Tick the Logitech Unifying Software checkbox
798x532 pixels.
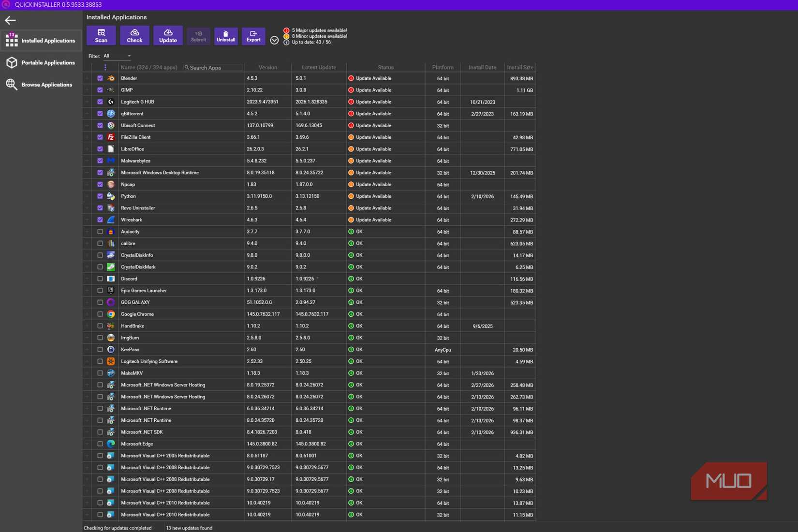pyautogui.click(x=100, y=361)
